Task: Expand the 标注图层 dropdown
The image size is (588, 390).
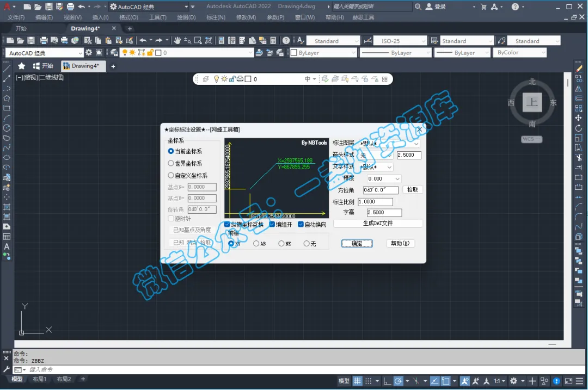Action: 389,144
